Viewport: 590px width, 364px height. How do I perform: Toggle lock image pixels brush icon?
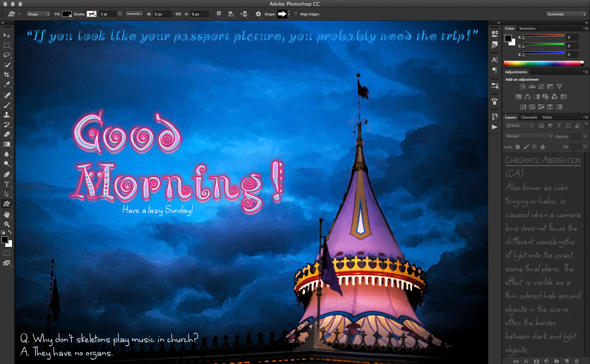pyautogui.click(x=526, y=147)
